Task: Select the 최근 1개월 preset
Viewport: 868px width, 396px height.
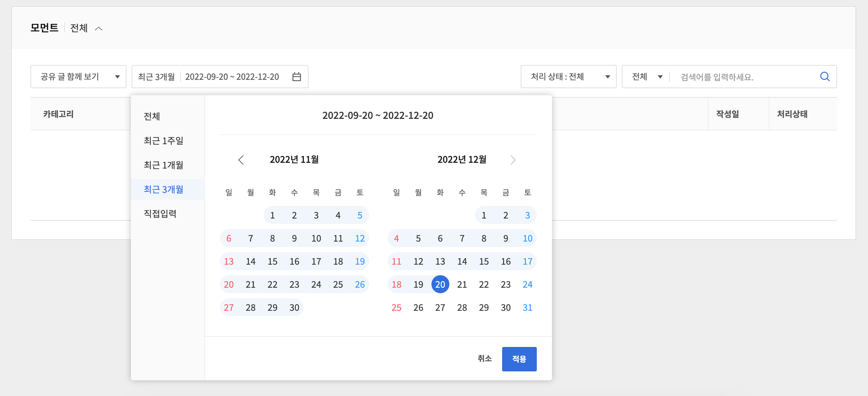Action: pos(164,165)
